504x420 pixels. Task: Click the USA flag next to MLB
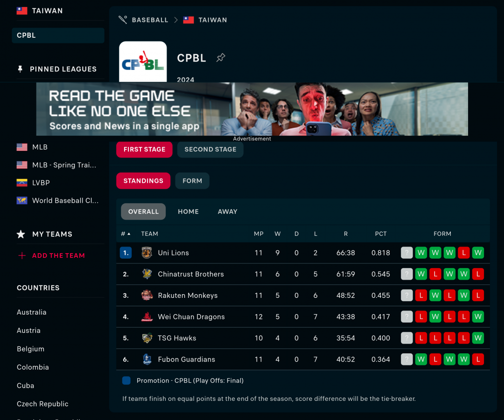coord(22,147)
